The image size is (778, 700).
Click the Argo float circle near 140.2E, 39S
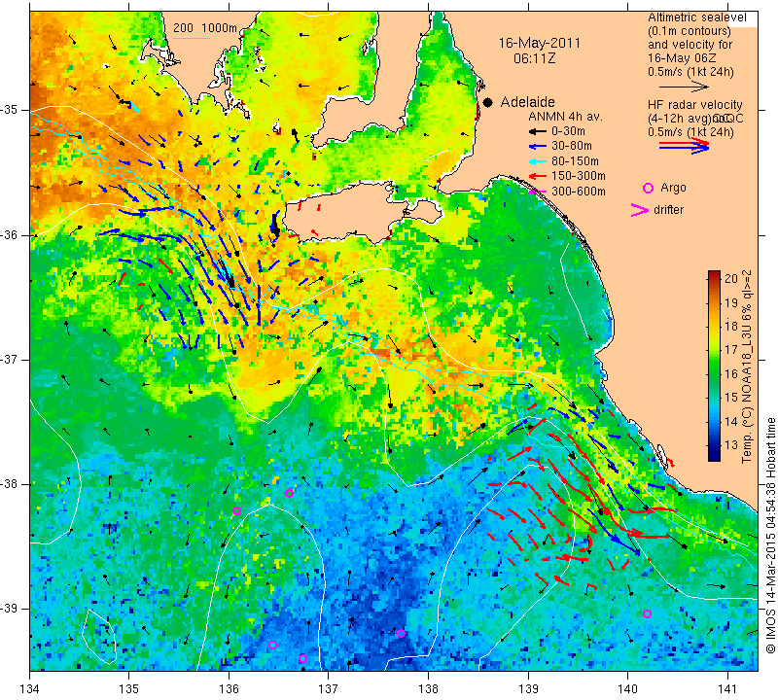[647, 613]
